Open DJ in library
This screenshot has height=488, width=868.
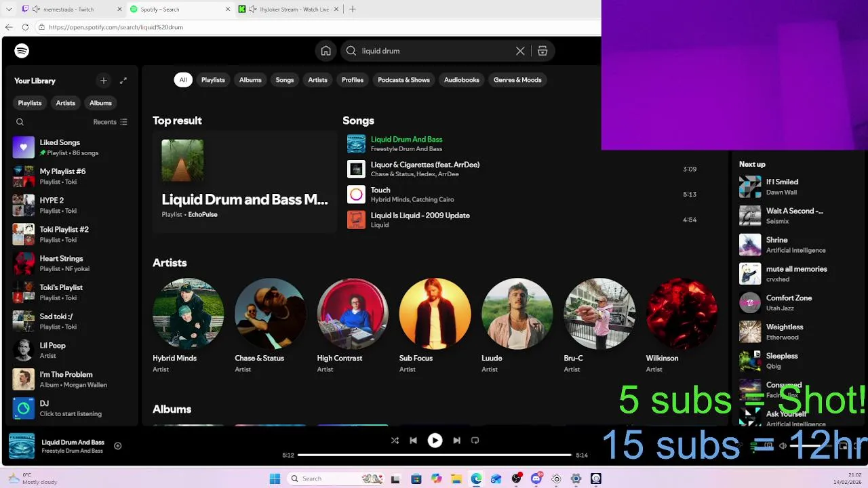point(73,408)
